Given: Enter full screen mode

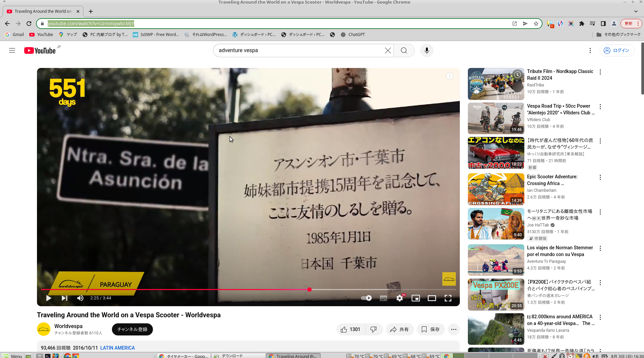Looking at the screenshot, I should click(448, 298).
